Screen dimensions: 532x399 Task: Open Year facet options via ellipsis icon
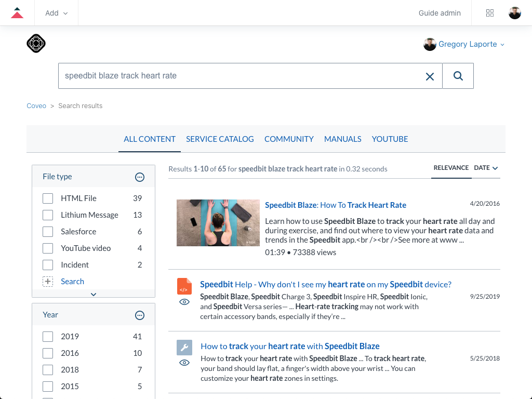pos(139,315)
